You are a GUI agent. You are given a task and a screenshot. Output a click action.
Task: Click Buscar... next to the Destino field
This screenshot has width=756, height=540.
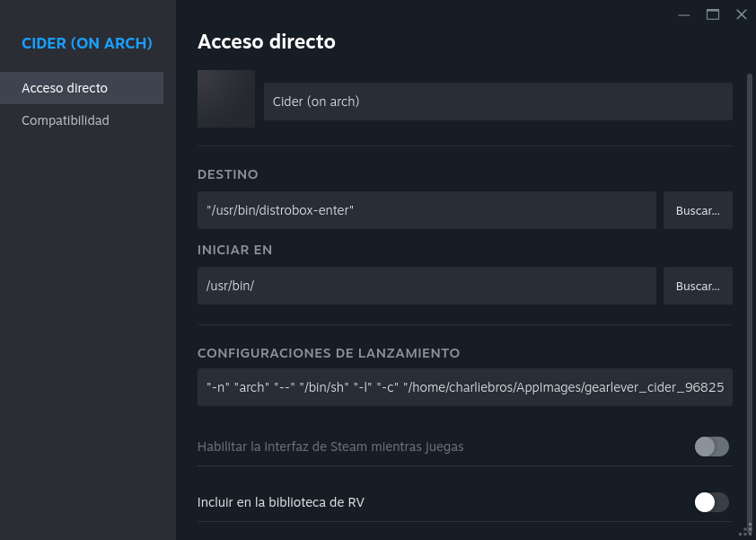(x=698, y=210)
